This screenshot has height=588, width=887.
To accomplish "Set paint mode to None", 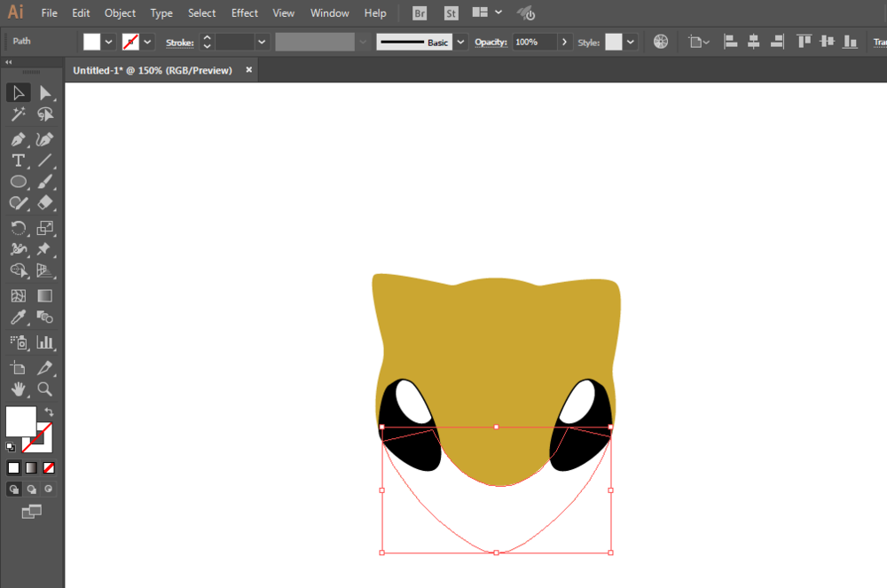I will [49, 467].
